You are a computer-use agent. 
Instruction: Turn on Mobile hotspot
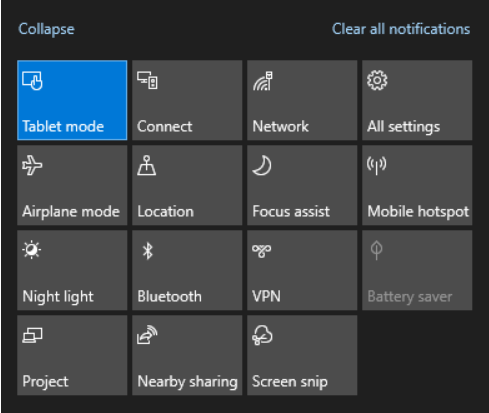(x=417, y=185)
